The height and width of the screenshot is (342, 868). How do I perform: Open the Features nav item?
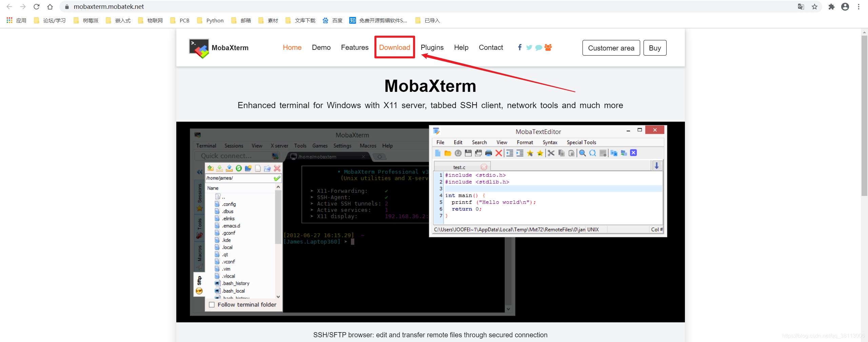pyautogui.click(x=355, y=47)
